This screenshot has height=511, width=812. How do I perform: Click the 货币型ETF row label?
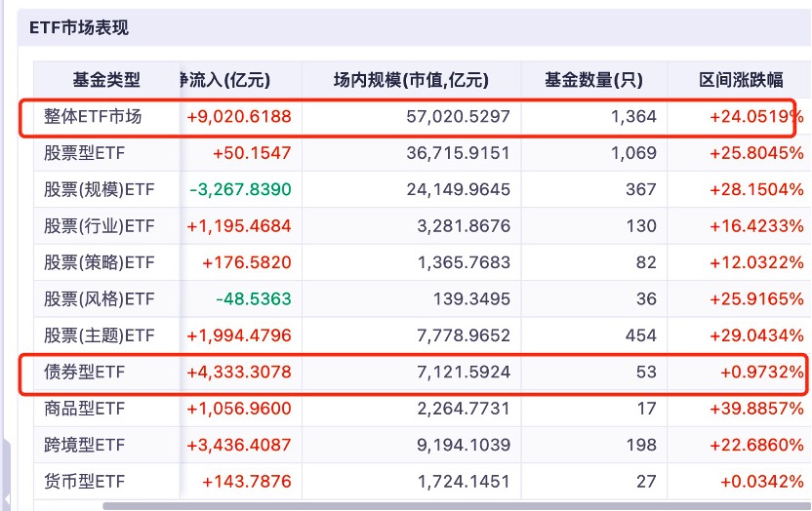85,481
